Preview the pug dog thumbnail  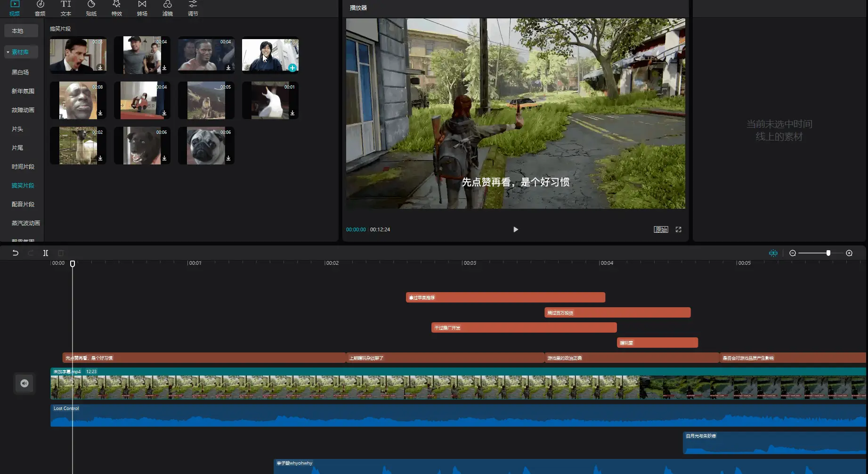coord(206,146)
